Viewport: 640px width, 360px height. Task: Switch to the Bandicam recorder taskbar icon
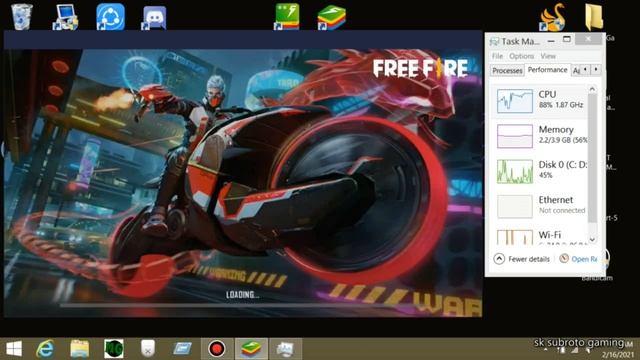coord(217,349)
